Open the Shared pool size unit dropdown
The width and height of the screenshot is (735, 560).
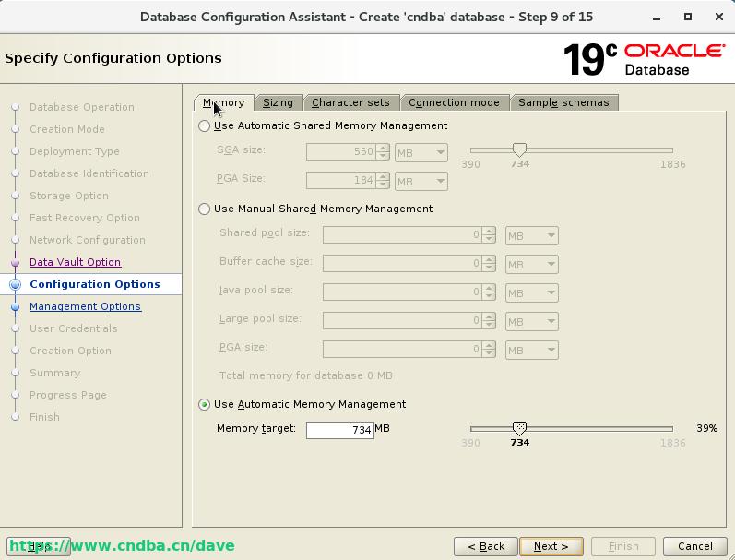click(531, 236)
